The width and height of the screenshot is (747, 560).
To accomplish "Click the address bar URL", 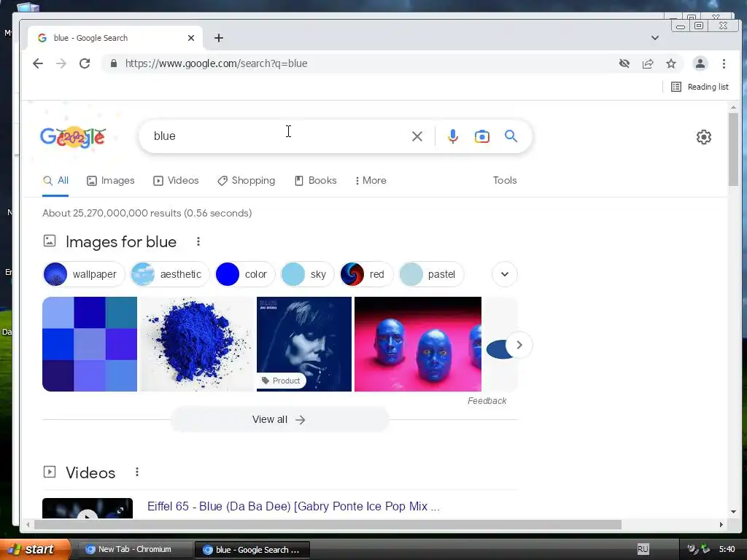I will tap(216, 63).
